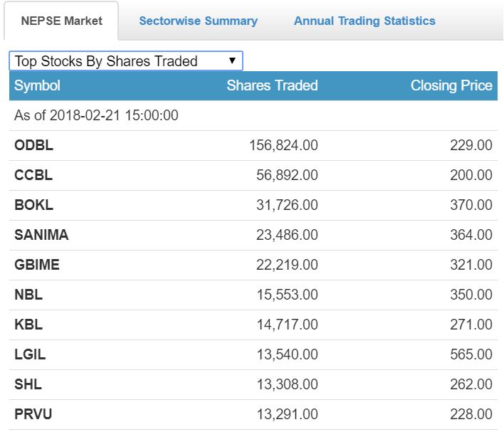Click KBL closing price 271.00
Screen dimensions: 504x432
tap(471, 325)
